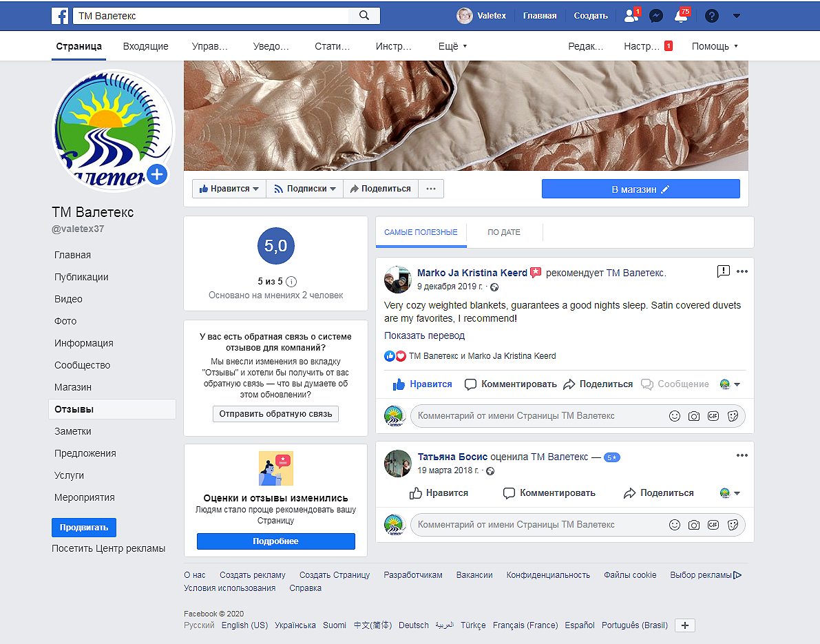Open Messenger from the top bar
The height and width of the screenshot is (644, 820).
pyautogui.click(x=656, y=14)
